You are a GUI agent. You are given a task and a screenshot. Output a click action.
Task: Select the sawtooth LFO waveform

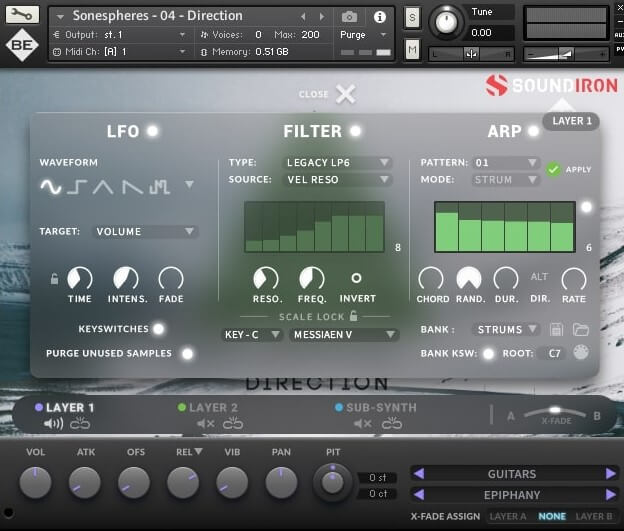coord(132,186)
